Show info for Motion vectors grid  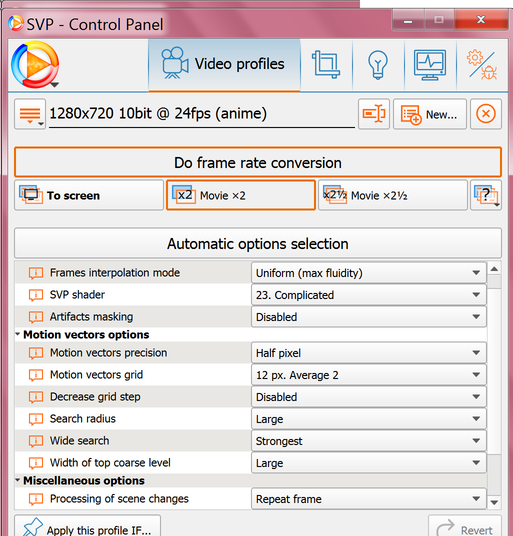point(36,375)
